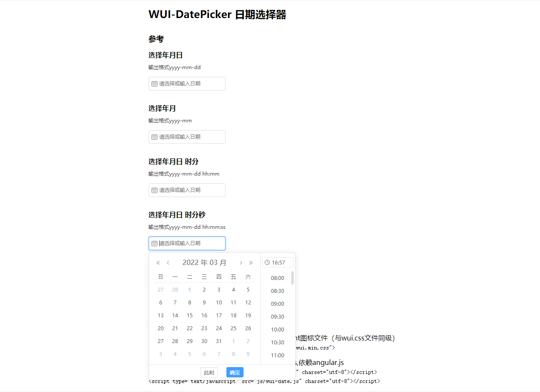Open the yyyy-mm-dd date input field
The height and width of the screenshot is (392, 540).
pyautogui.click(x=187, y=84)
